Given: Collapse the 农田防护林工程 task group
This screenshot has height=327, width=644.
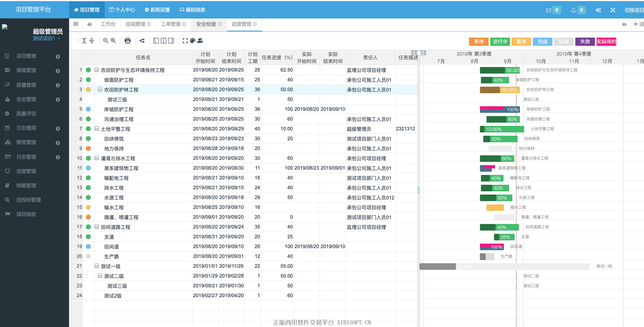Looking at the screenshot, I should point(100,89).
